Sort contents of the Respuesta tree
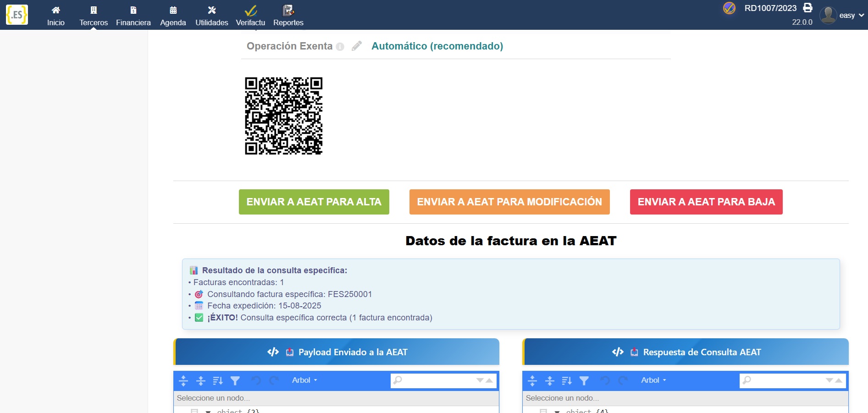The height and width of the screenshot is (413, 868). 567,380
